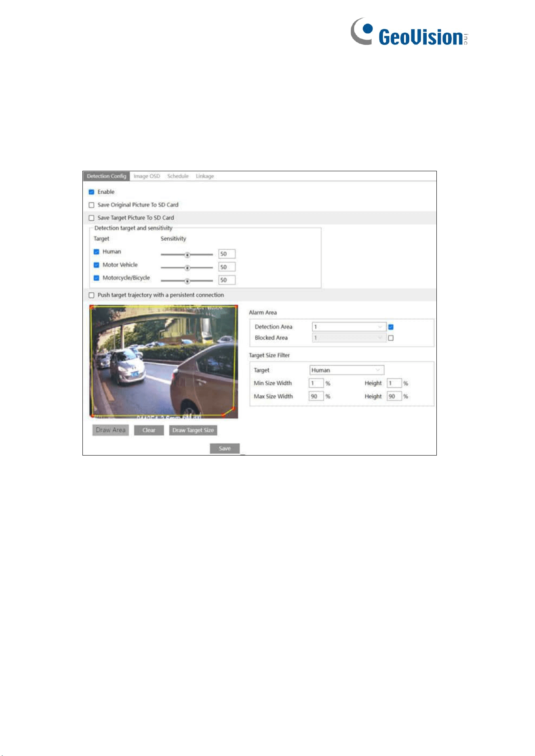Uncheck the Motorcycle/Bicycle target checkbox
Viewport: 535px width, 756px height.
click(96, 278)
